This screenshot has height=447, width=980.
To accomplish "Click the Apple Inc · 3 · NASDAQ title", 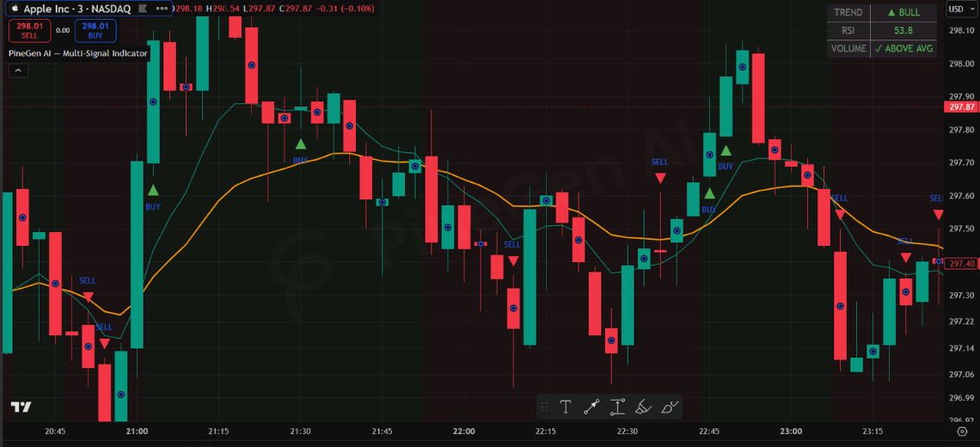I will click(x=77, y=9).
